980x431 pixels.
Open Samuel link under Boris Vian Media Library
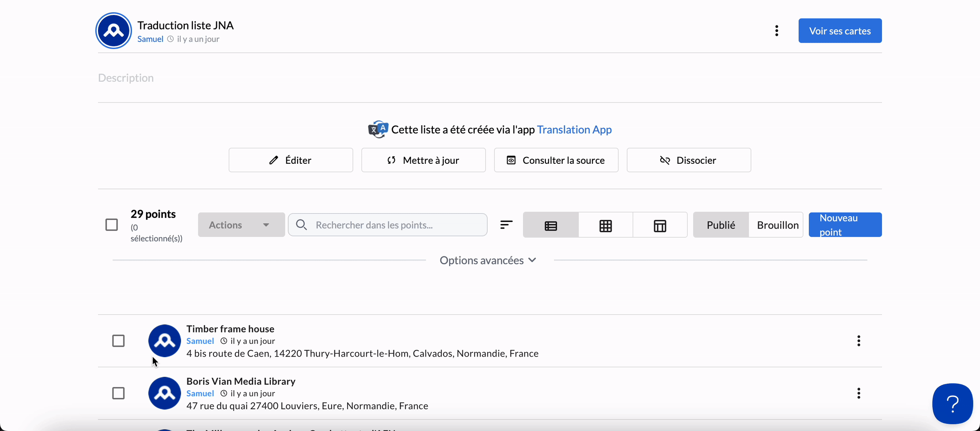(x=200, y=394)
